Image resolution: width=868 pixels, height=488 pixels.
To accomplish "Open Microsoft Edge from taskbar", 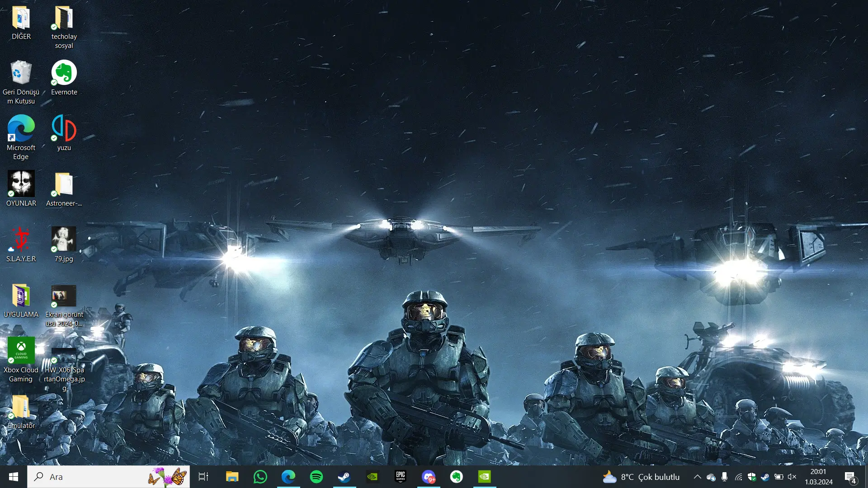I will [x=288, y=477].
